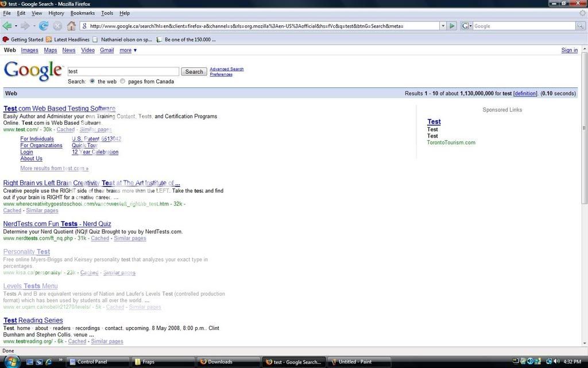Go to the Home page icon
This screenshot has height=368, width=588.
pos(71,26)
